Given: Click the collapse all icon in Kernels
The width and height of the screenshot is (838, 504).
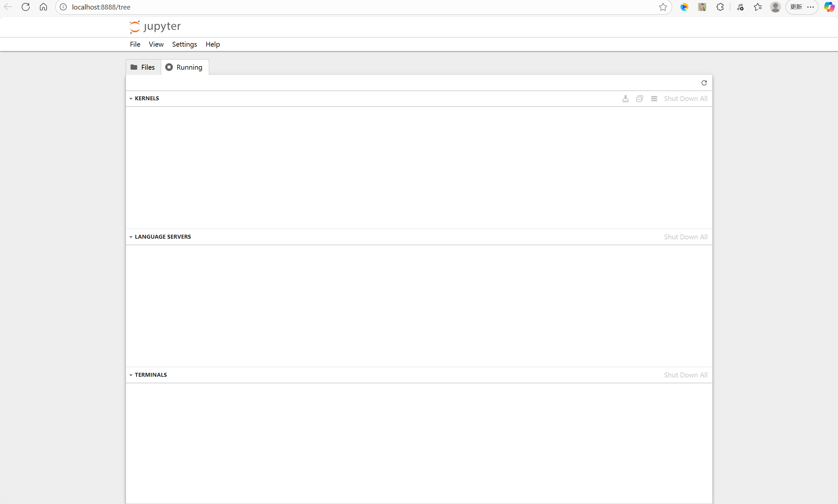Looking at the screenshot, I should (640, 99).
